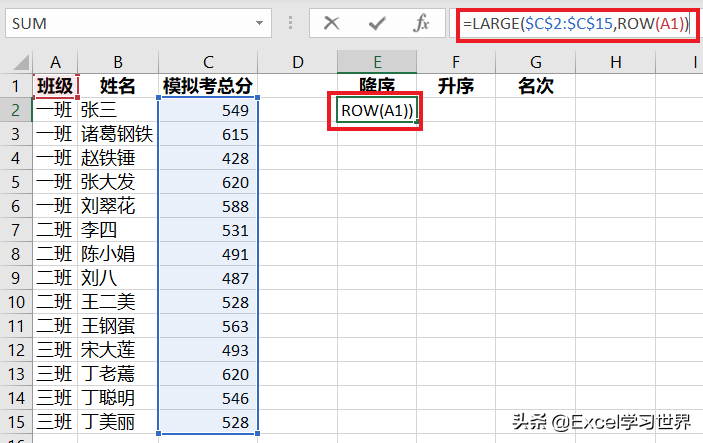The image size is (703, 443).
Task: Select column D header
Action: (x=298, y=62)
